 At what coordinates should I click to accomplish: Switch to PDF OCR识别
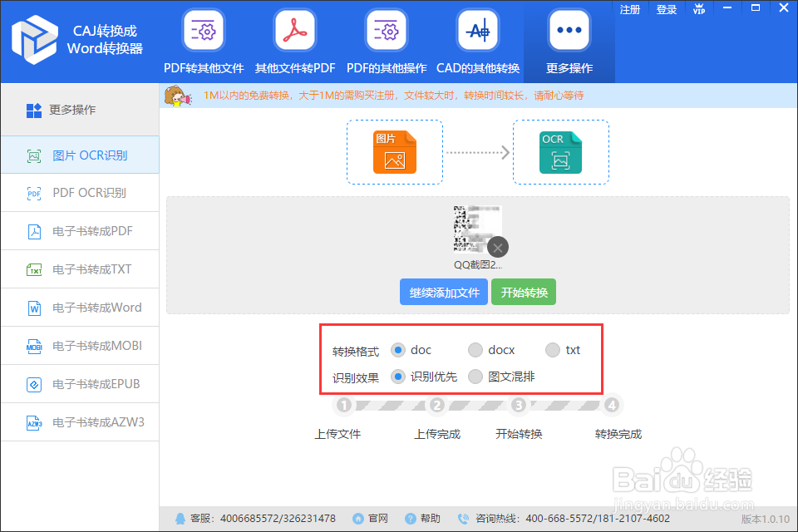point(79,193)
